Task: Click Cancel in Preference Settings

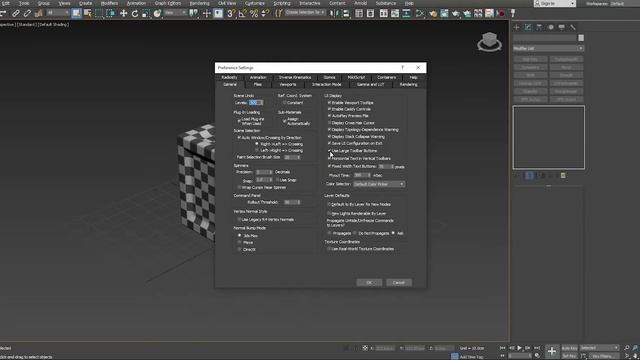Action: (398, 282)
